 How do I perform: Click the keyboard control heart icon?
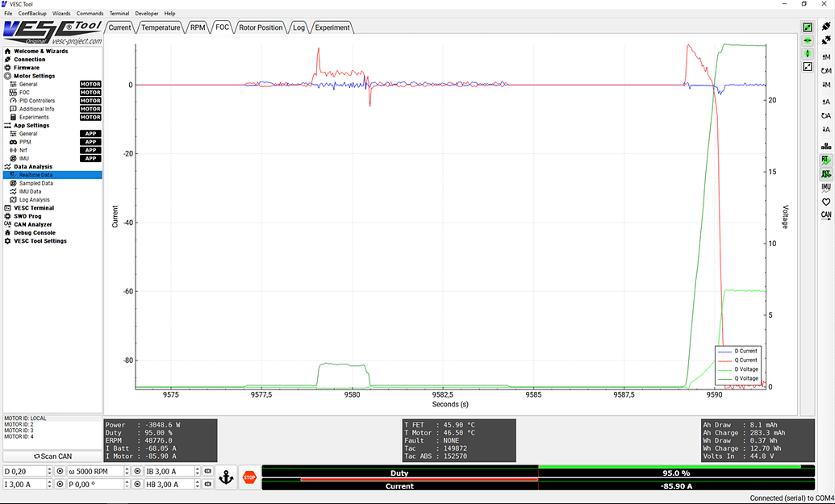(825, 202)
